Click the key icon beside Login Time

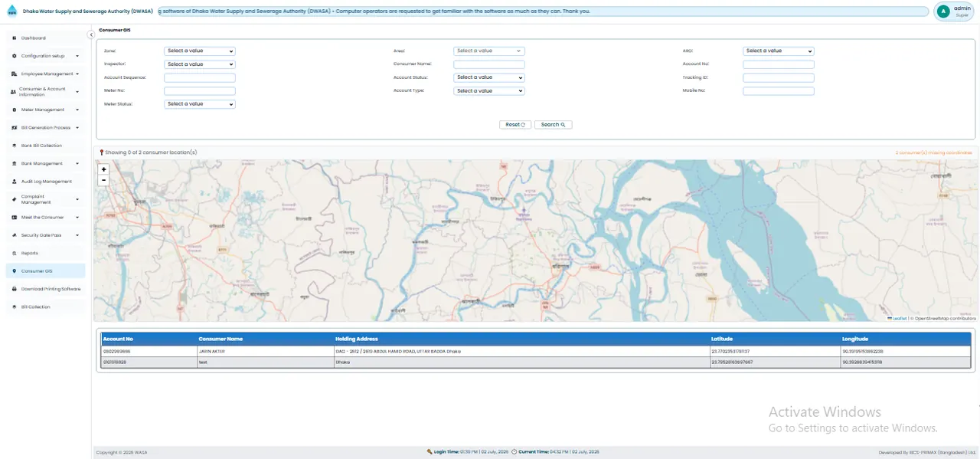[x=430, y=452]
